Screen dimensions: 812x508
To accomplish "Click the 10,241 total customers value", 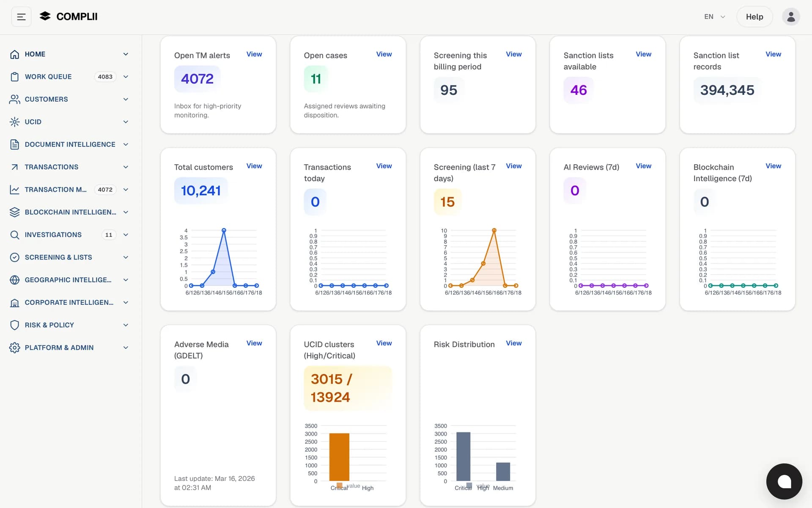I will [201, 190].
